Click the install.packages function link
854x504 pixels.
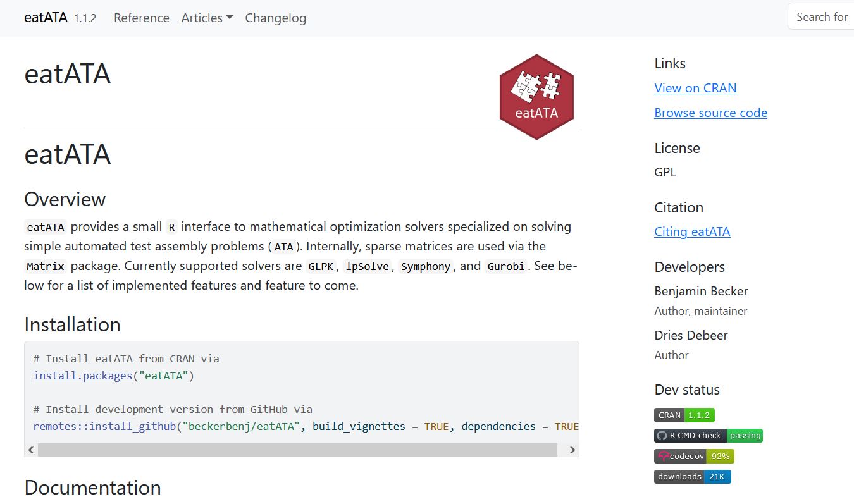point(83,376)
